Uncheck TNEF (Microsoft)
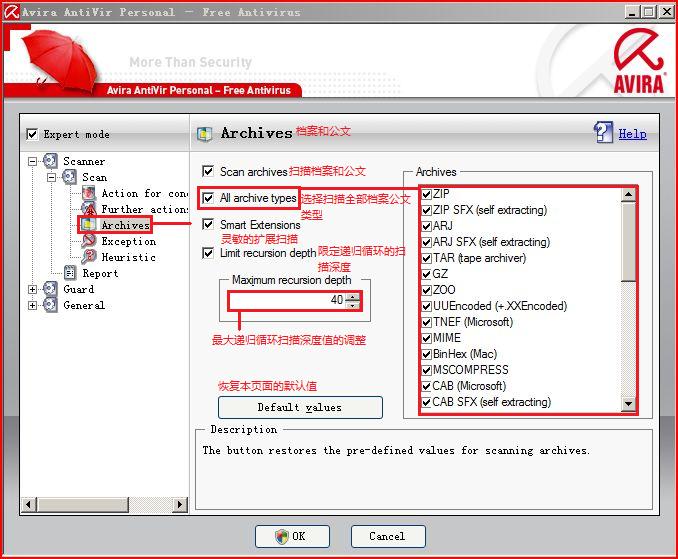Screen dimensions: 678x559 (x=426, y=322)
